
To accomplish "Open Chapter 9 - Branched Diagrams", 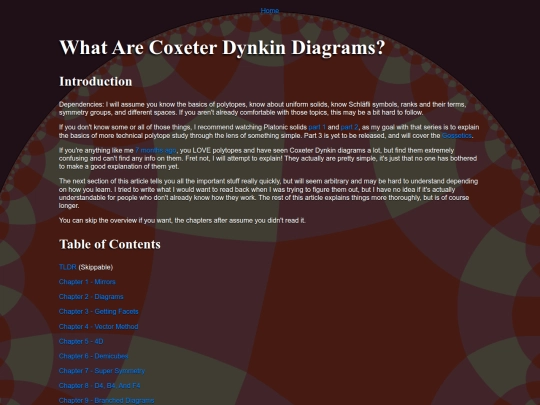I will click(x=106, y=400).
